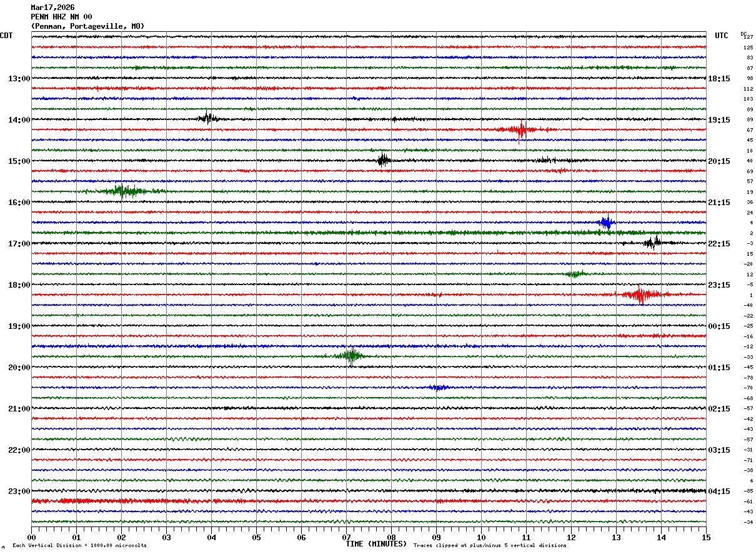
Task: Click the black seismic burst on the 15:00 trace
Action: click(x=383, y=159)
